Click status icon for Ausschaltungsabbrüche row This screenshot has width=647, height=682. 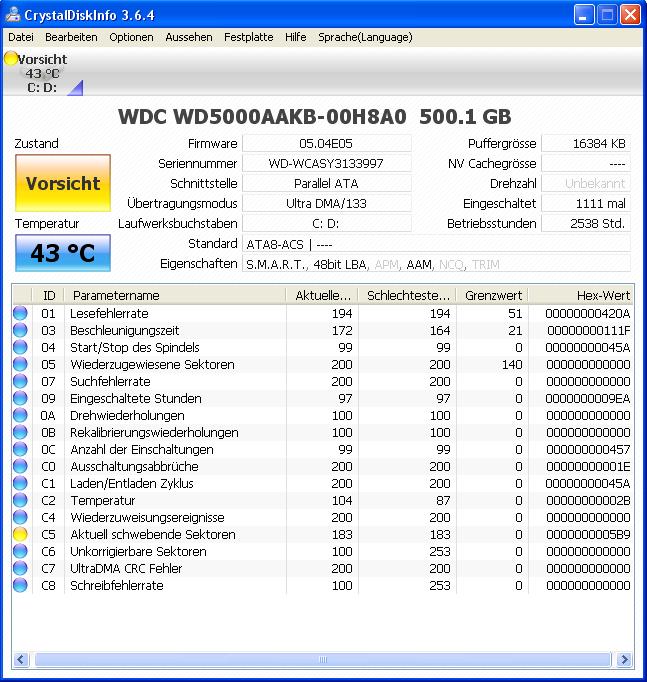pyautogui.click(x=20, y=466)
